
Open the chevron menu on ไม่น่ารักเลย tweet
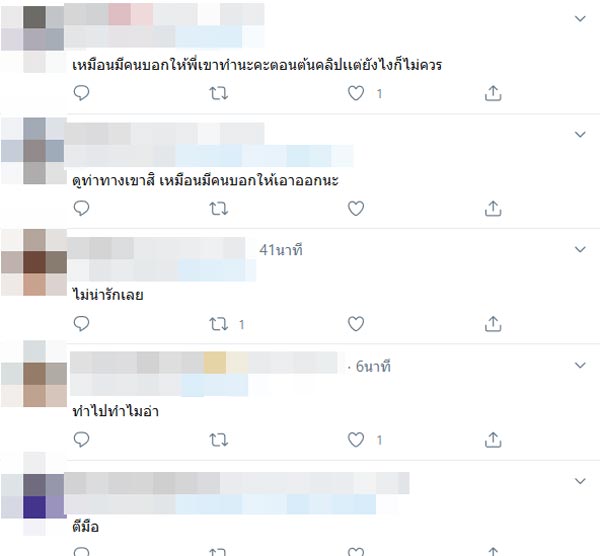[x=580, y=249]
